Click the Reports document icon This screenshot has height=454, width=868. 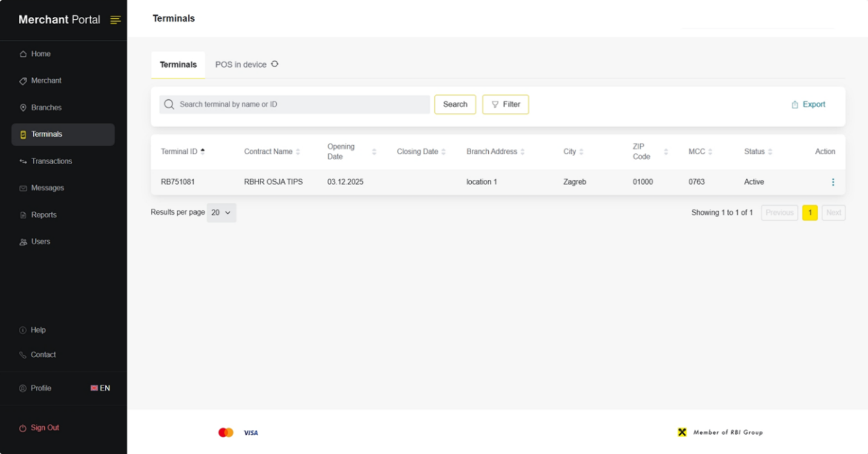pos(23,215)
